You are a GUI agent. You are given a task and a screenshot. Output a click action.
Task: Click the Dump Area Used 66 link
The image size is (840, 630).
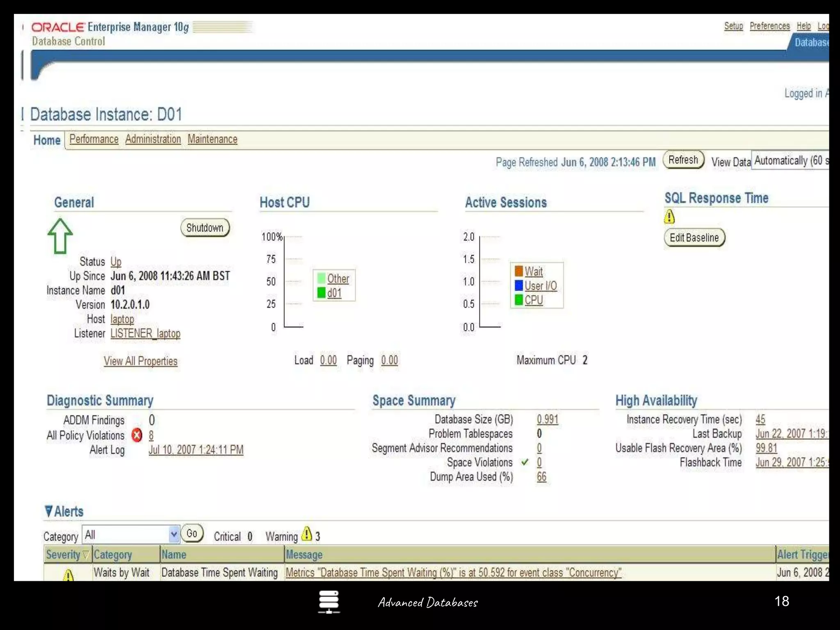point(541,477)
